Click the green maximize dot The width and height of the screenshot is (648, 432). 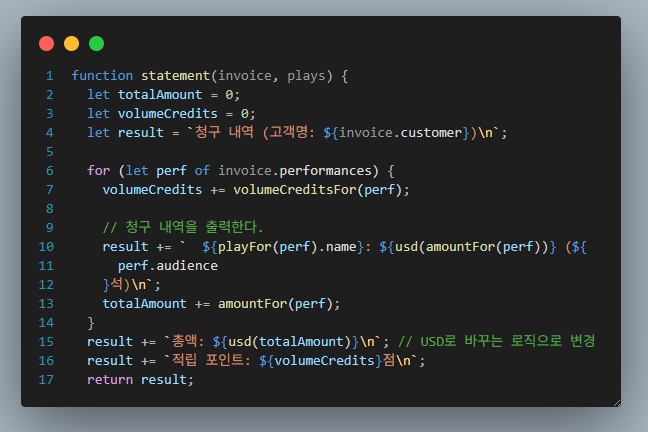pos(96,43)
